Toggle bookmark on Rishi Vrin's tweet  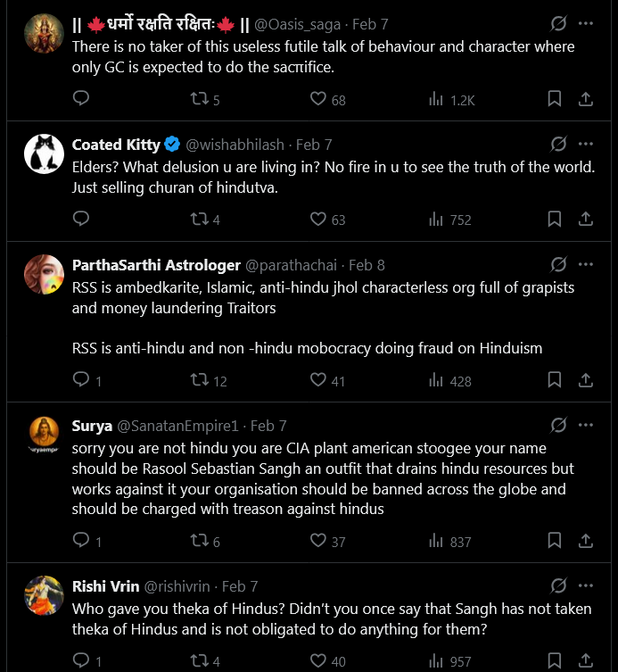(554, 661)
